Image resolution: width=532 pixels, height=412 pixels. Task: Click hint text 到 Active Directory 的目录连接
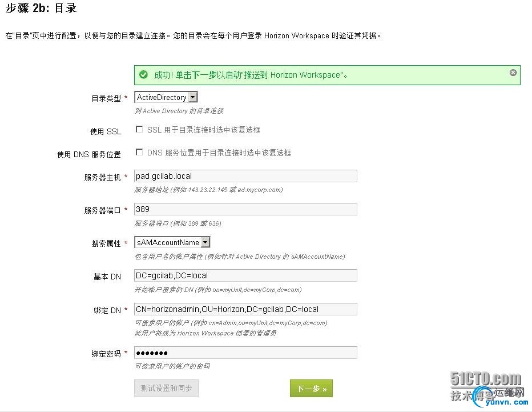[179, 111]
